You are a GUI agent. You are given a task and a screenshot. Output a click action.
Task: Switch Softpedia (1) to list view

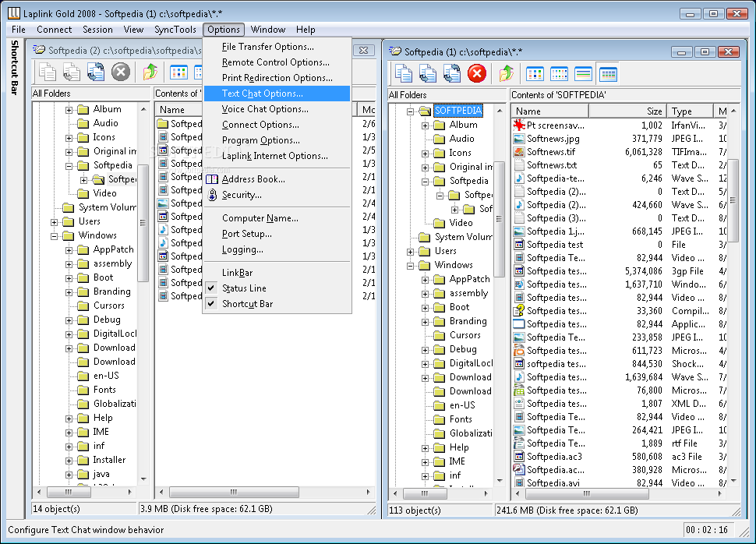click(x=584, y=74)
